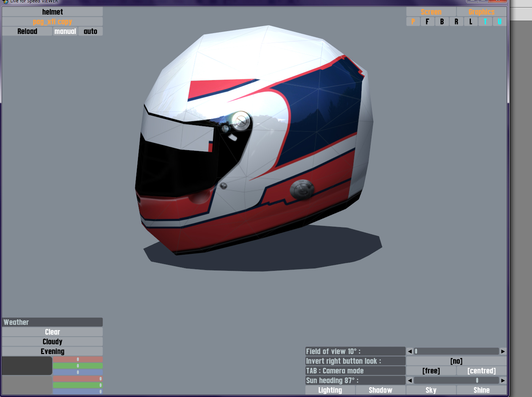Switch to the Shine tab
532x397 pixels.
coord(482,390)
